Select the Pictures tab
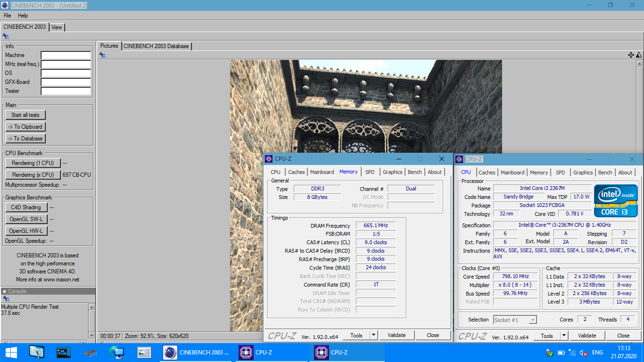The image size is (644, 362). (x=109, y=46)
